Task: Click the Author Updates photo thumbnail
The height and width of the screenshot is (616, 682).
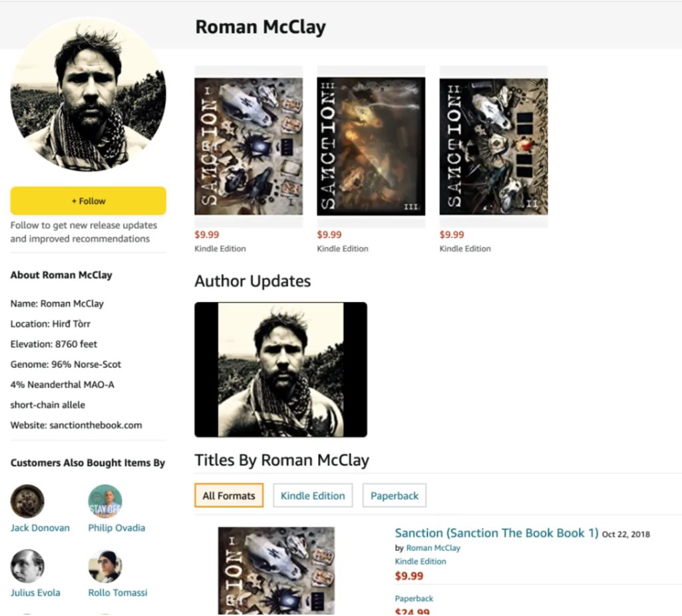Action: click(281, 369)
